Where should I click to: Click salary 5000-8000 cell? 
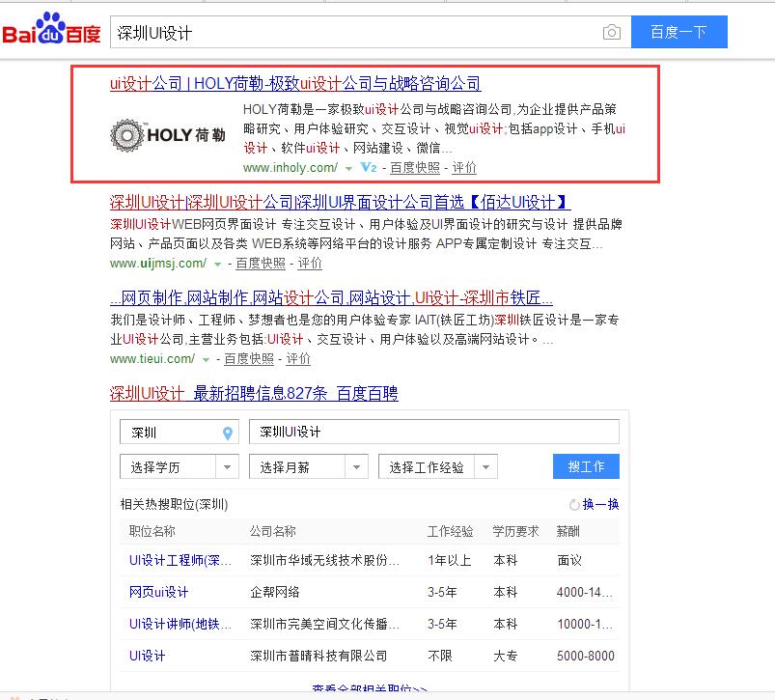(586, 656)
